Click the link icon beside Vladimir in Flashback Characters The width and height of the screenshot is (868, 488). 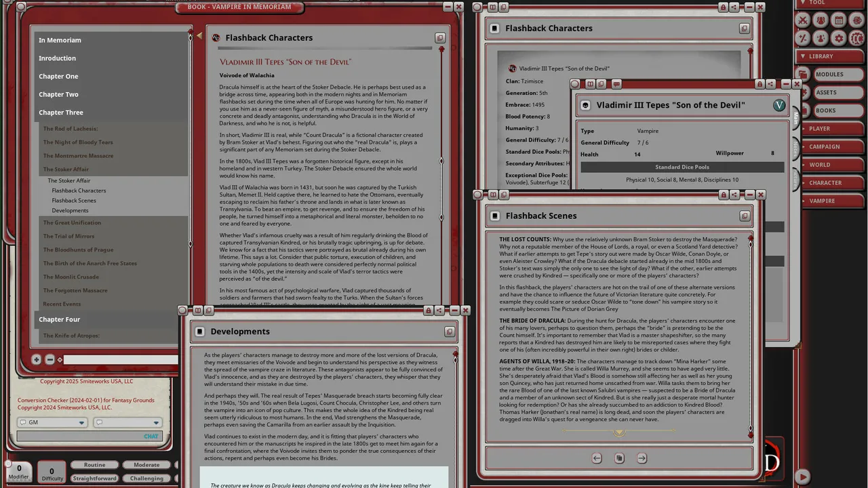[513, 68]
